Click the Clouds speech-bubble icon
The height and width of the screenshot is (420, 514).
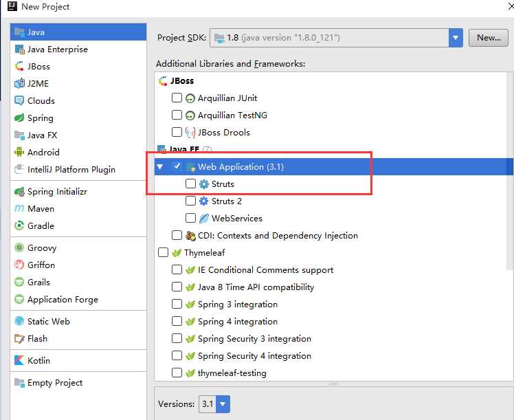19,100
